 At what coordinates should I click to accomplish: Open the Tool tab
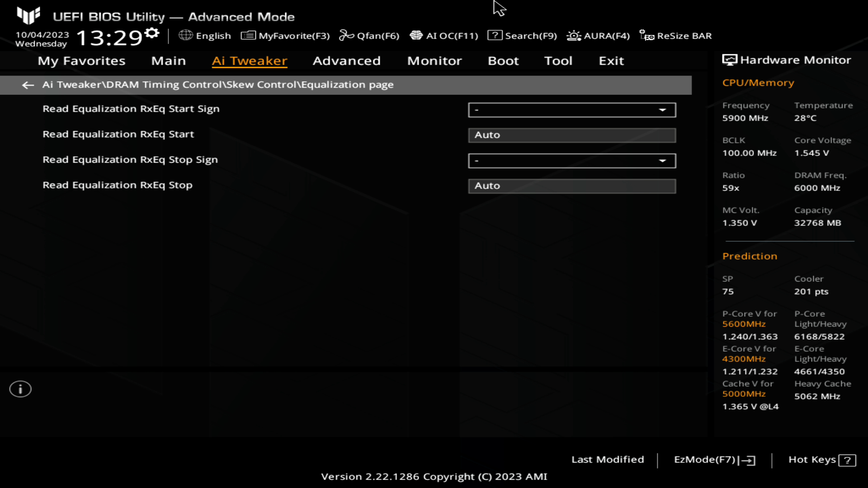point(558,61)
